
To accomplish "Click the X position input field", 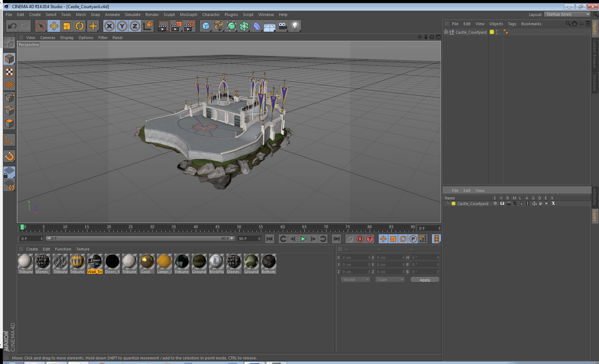I will coord(356,258).
